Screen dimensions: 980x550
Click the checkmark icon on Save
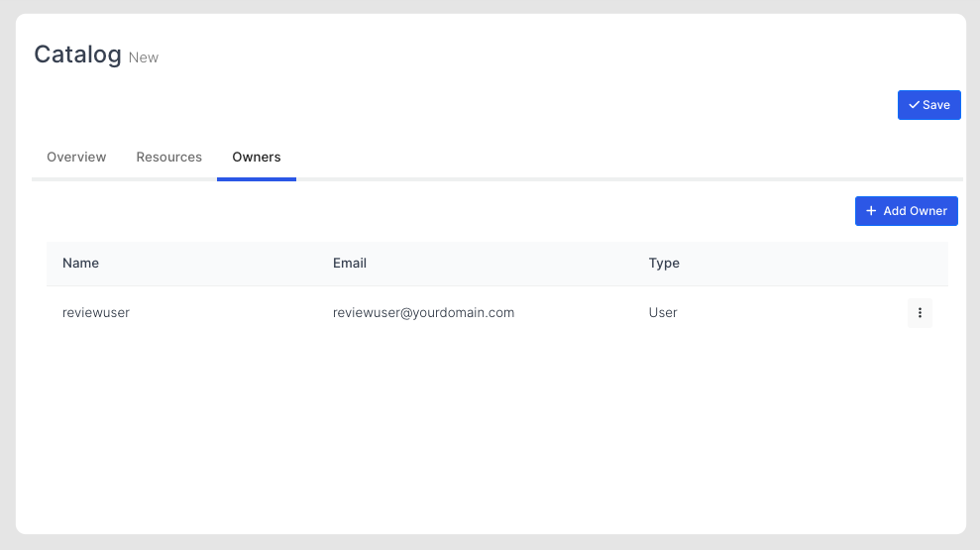pos(914,105)
